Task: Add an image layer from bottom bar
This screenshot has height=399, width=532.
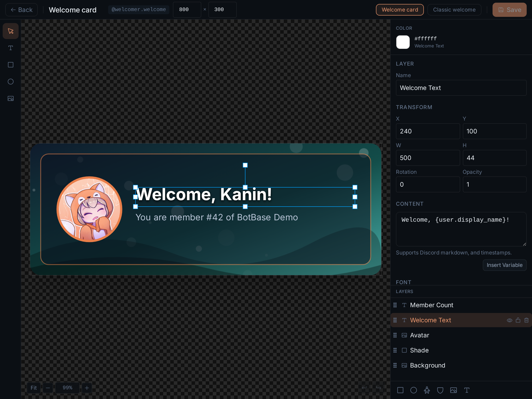Action: (453, 390)
